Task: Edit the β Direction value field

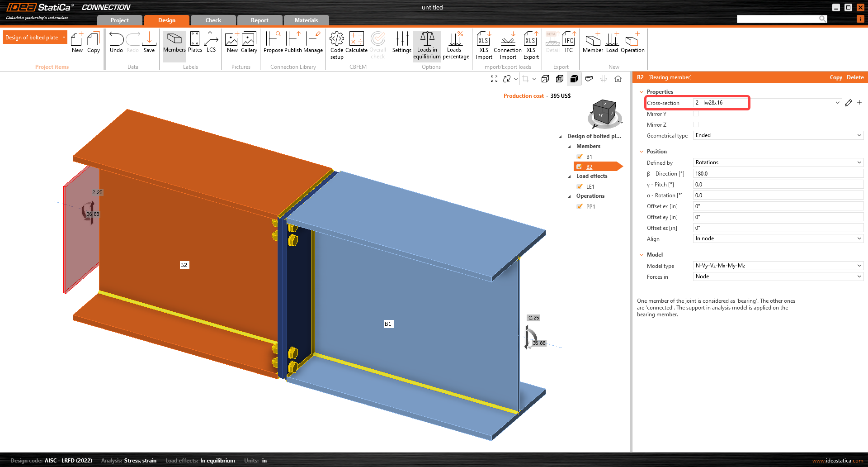Action: click(778, 173)
